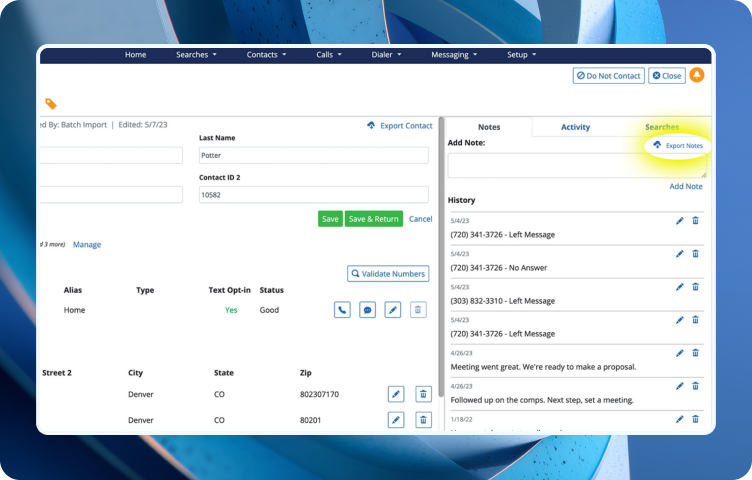Click the Export Notes link
The height and width of the screenshot is (480, 752).
coord(678,146)
